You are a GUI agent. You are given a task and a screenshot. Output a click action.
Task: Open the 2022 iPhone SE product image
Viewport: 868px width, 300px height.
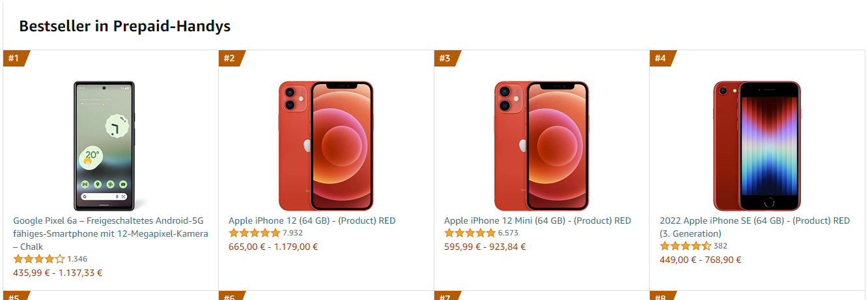click(757, 145)
